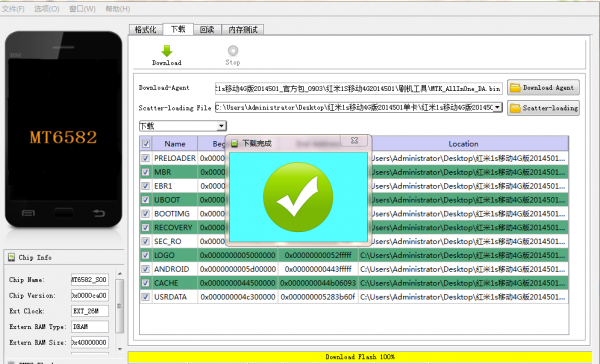Switch to the 内存测试 tab
The height and width of the screenshot is (364, 600).
click(243, 29)
